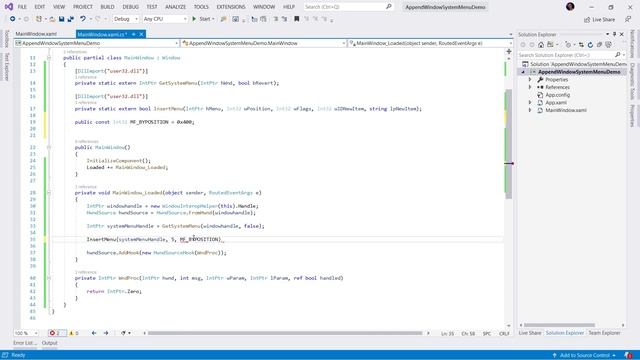Save the current file using the toolbar
Viewport: 640px width, 360px height.
coord(61,19)
